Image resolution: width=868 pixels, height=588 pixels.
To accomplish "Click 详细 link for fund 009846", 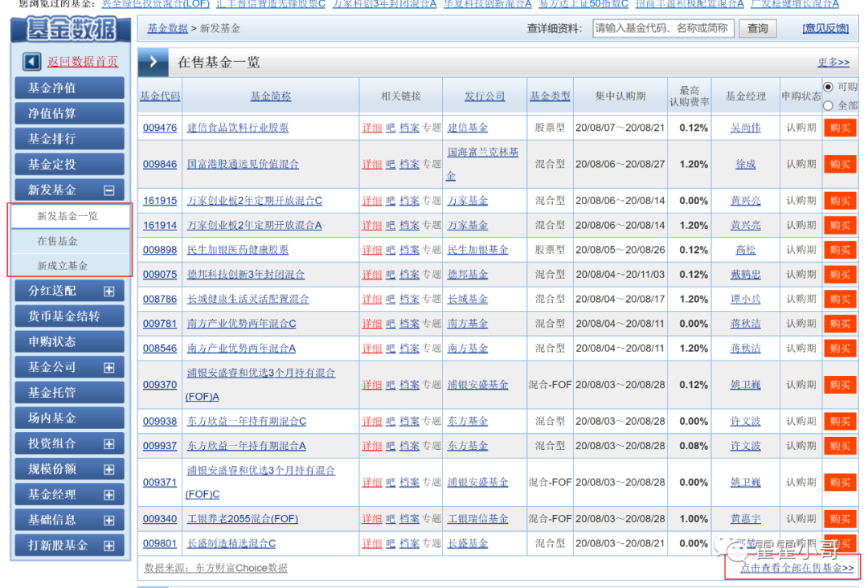I will (x=372, y=165).
